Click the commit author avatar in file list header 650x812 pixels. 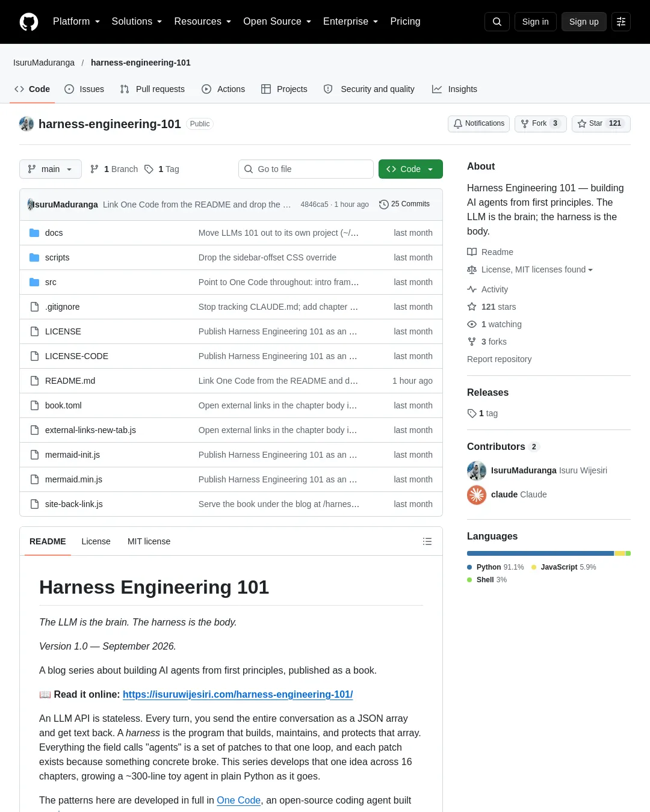coord(30,205)
